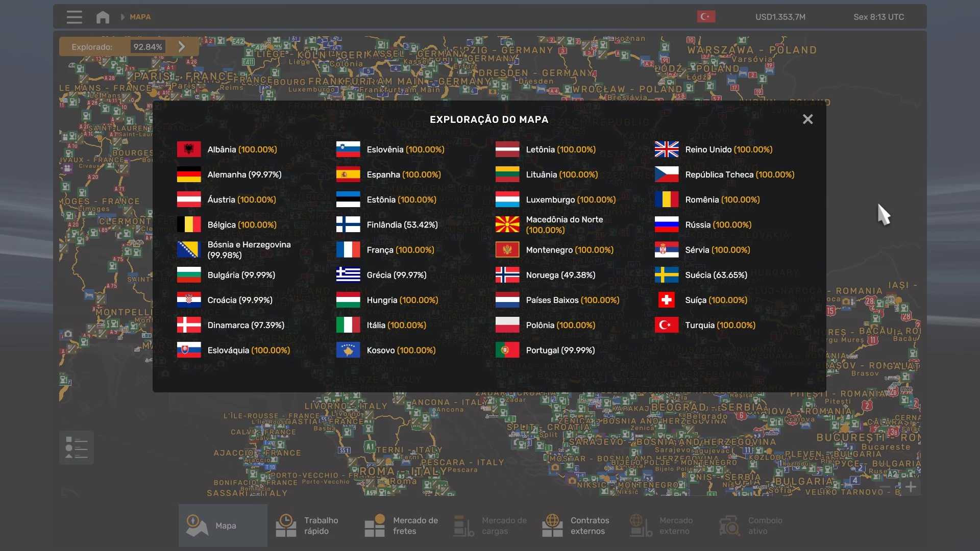Screen dimensions: 980x551
Task: Click the Noruega flag
Action: 507,275
